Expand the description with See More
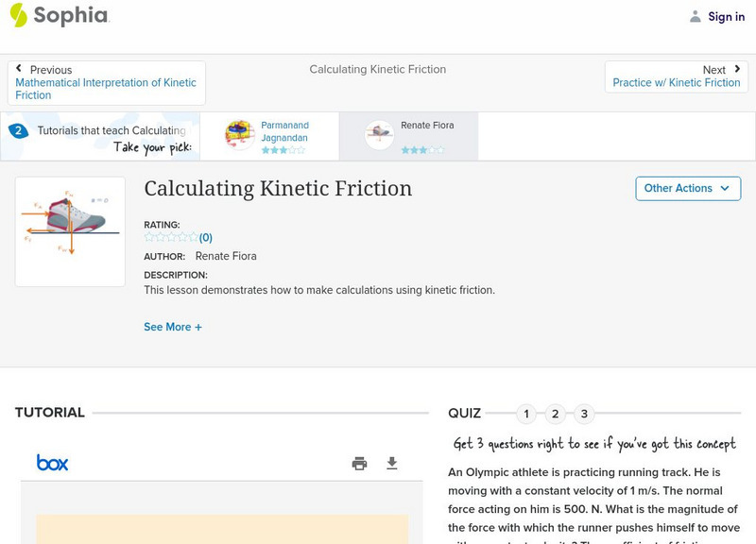This screenshot has width=756, height=544. point(174,326)
